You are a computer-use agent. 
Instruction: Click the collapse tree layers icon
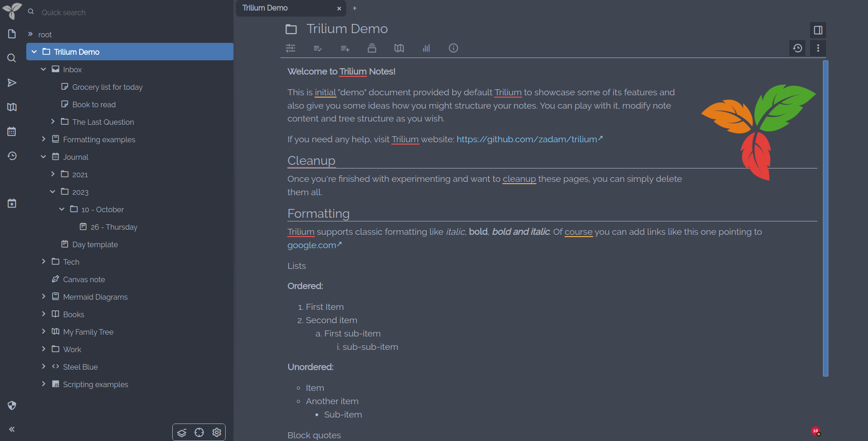[182, 433]
